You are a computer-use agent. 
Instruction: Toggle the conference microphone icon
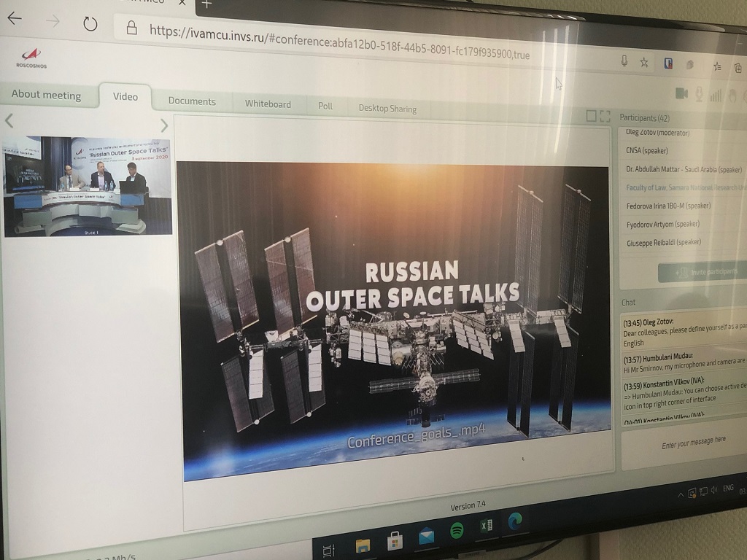tap(699, 94)
